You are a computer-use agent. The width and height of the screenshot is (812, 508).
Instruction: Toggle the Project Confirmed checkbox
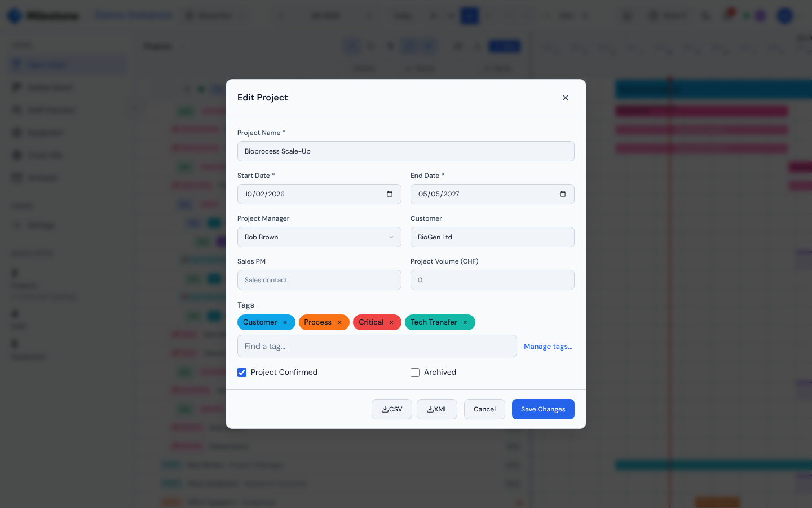tap(242, 373)
